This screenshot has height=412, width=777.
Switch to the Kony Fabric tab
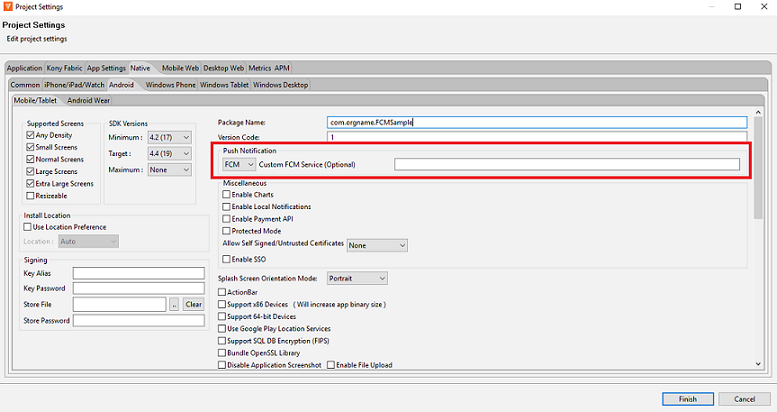[64, 69]
